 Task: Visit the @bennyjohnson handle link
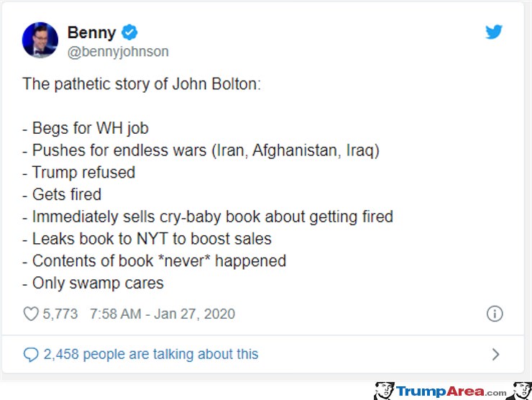(118, 52)
